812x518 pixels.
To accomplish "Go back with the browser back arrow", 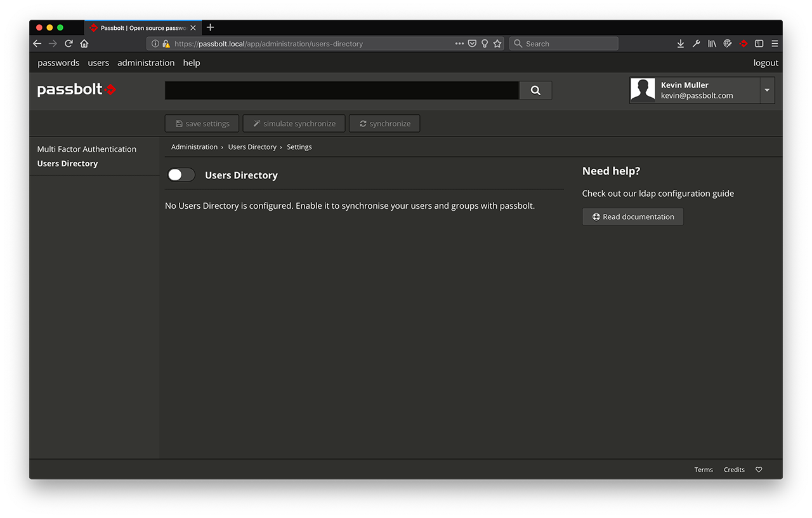I will pyautogui.click(x=37, y=44).
